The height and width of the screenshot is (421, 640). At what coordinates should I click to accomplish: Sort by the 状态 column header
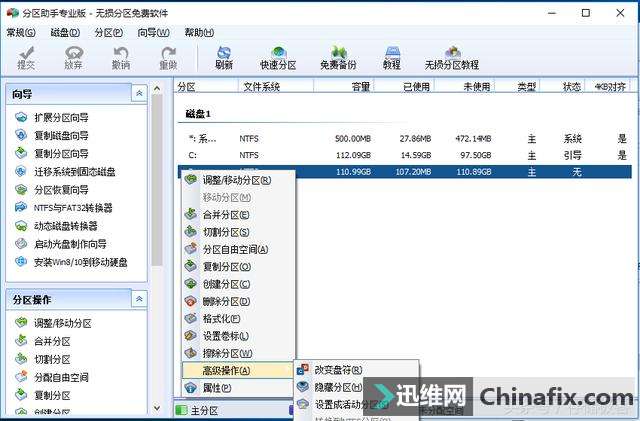click(x=562, y=87)
